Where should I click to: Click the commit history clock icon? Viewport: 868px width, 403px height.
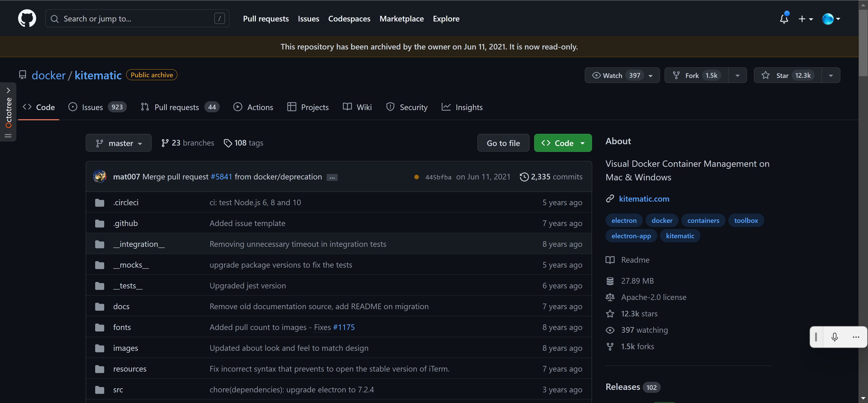[524, 177]
